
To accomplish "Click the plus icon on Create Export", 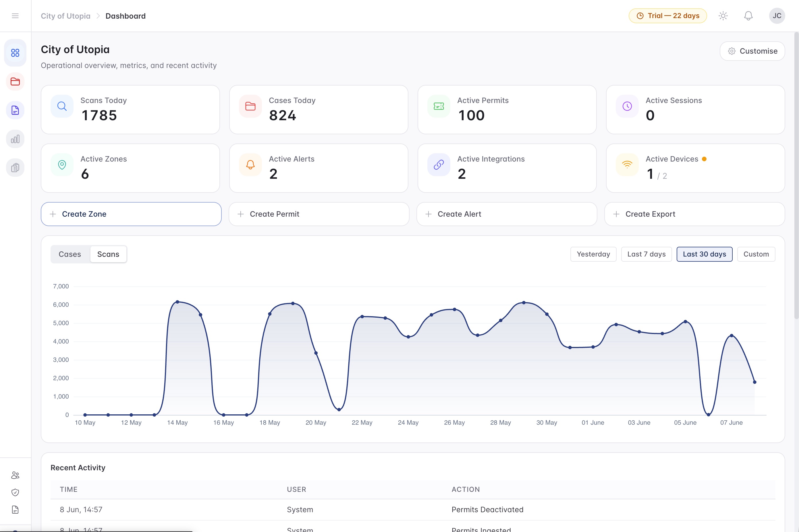I will point(616,214).
